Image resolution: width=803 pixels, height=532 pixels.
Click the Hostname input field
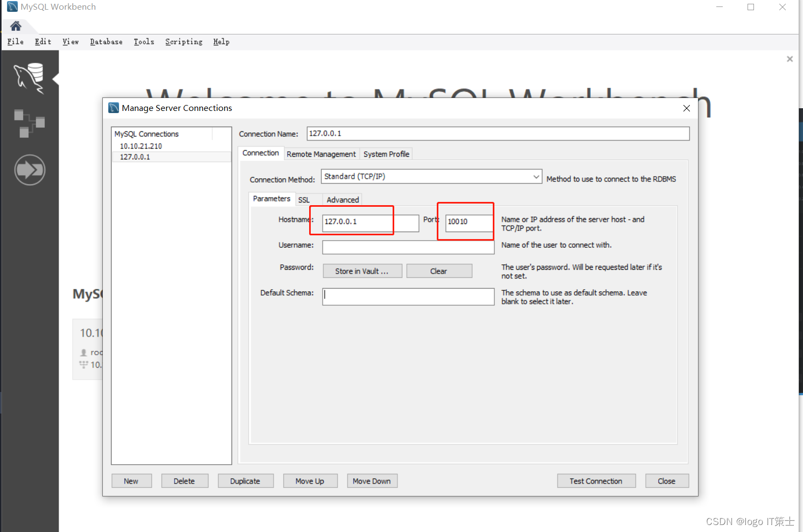point(371,223)
